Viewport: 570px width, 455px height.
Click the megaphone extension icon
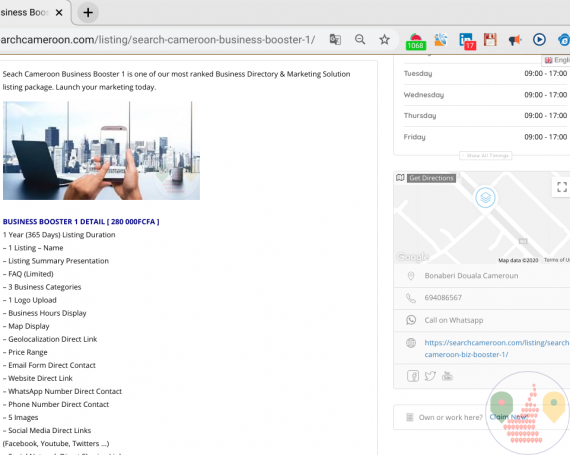pos(515,40)
